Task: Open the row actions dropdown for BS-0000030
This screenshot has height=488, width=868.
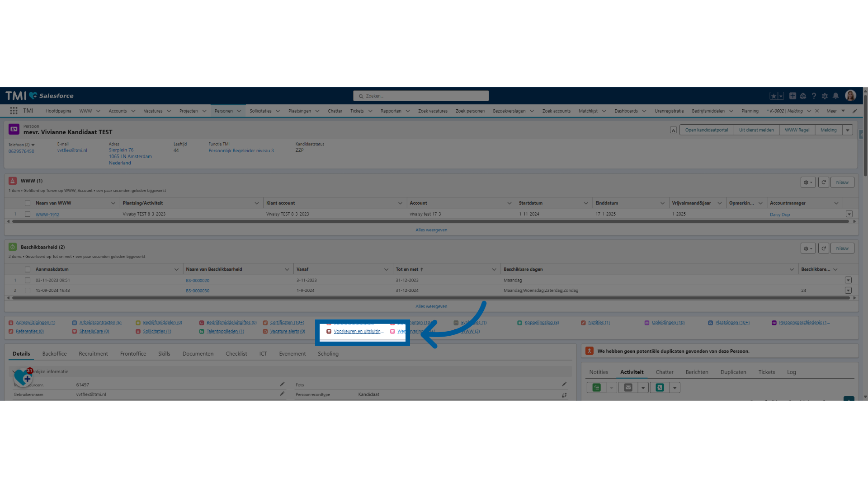Action: coord(848,291)
